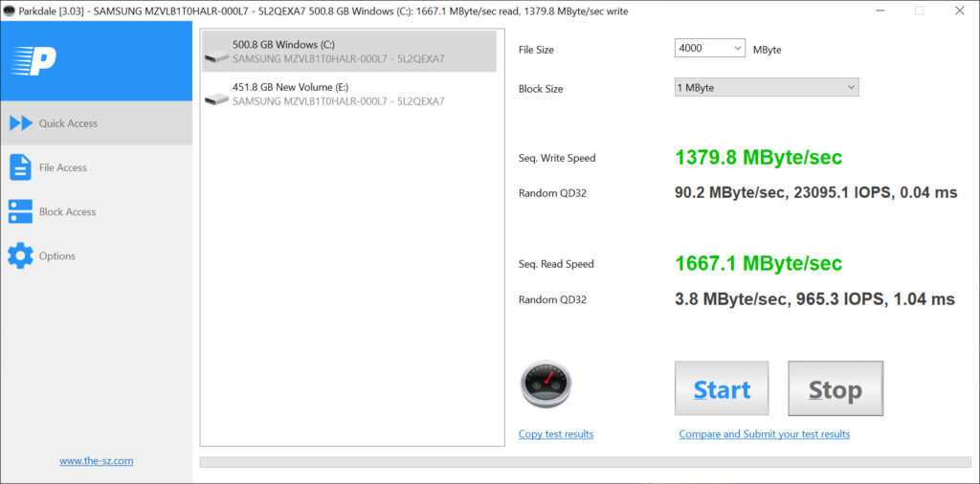Click the Block Size label

point(541,89)
